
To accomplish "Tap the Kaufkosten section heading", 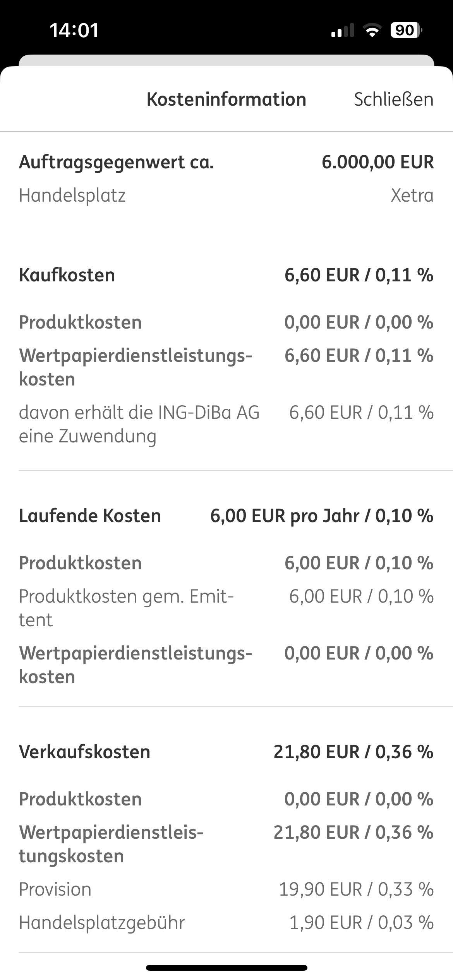I will coord(67,276).
